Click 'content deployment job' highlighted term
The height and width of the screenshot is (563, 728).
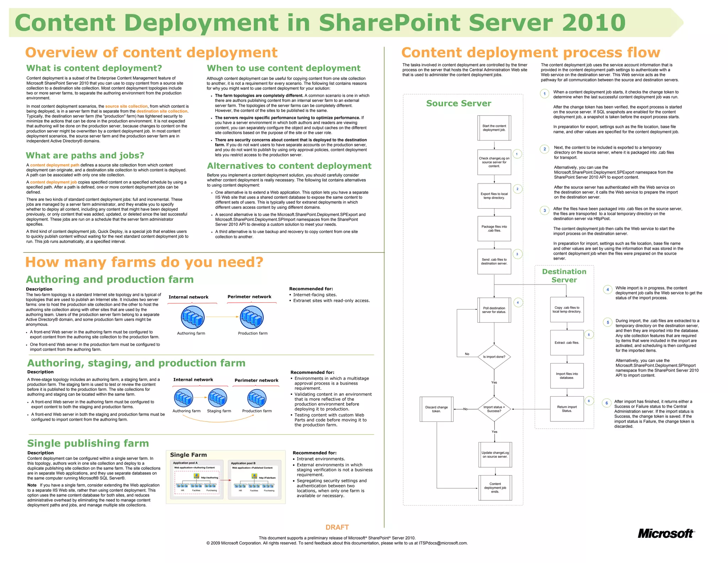point(53,182)
